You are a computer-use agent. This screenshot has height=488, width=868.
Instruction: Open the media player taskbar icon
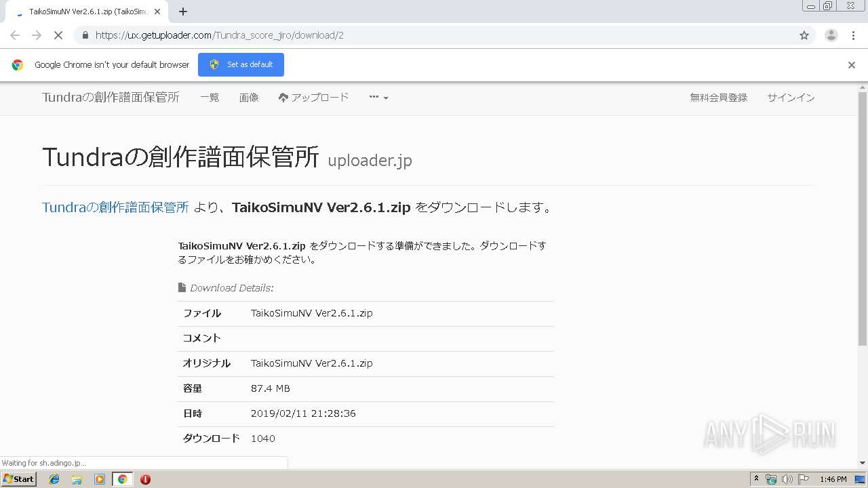pyautogui.click(x=100, y=479)
